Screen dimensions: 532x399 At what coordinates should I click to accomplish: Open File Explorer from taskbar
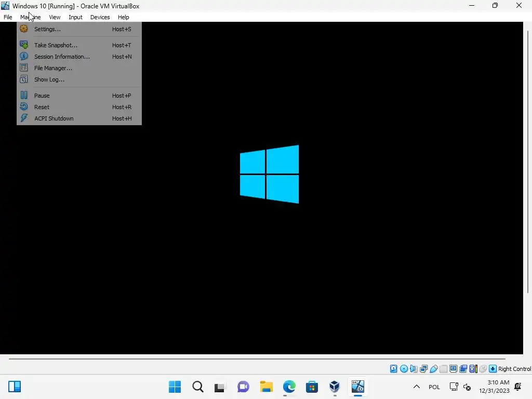pos(267,387)
